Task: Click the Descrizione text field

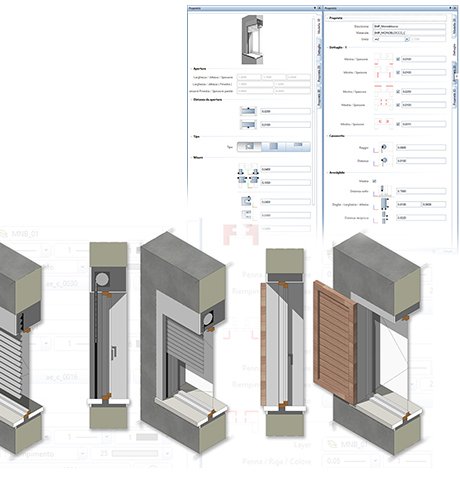Action: [409, 26]
